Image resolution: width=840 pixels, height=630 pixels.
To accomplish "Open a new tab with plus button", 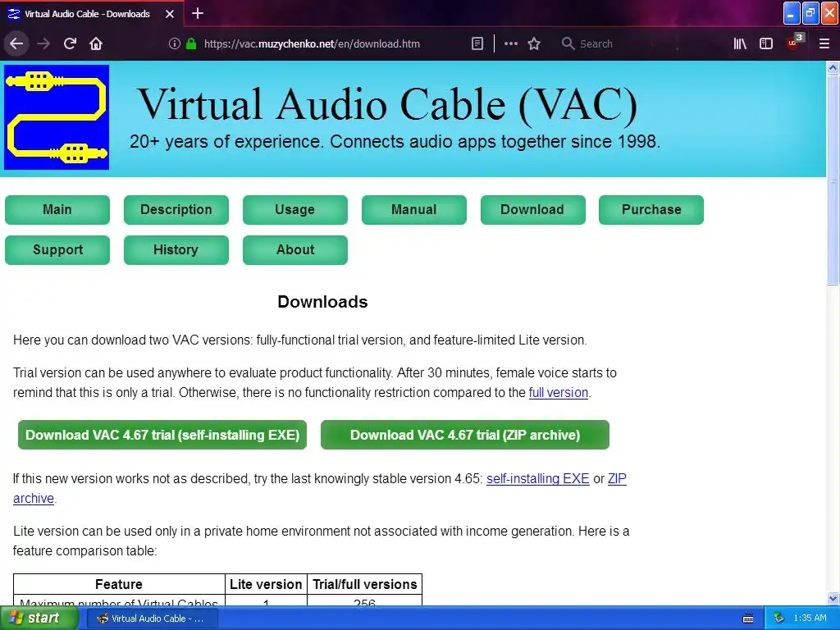I will (197, 13).
